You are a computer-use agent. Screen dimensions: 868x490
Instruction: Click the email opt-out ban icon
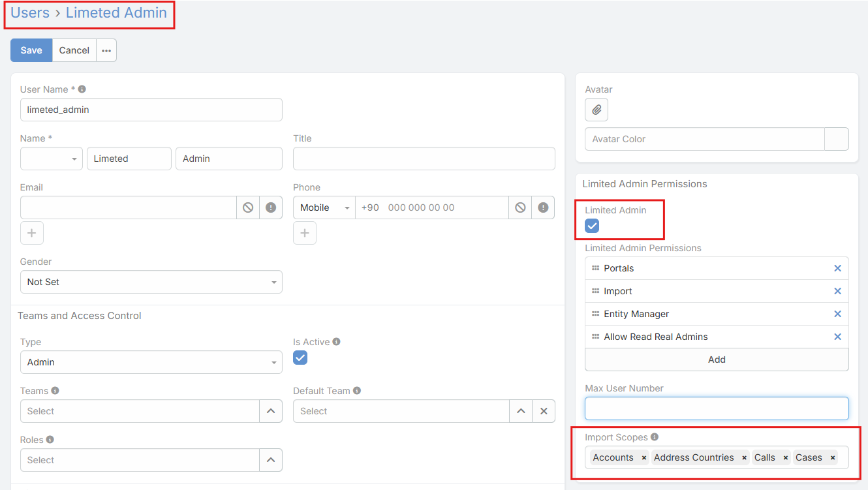248,207
